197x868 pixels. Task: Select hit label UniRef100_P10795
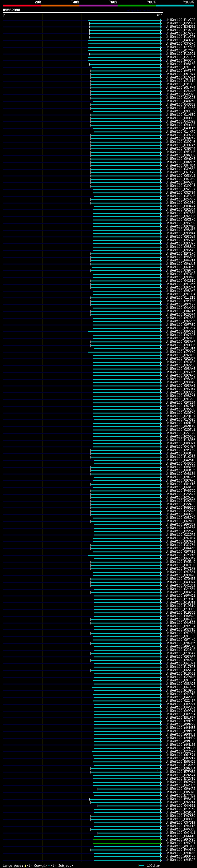(180, 20)
